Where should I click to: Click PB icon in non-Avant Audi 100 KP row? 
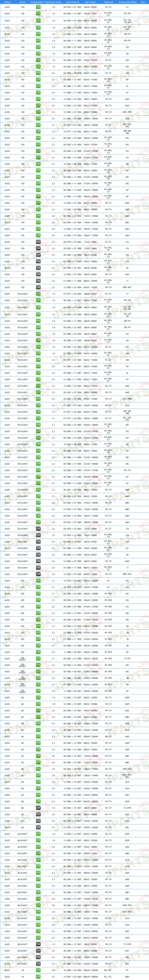point(38,79)
